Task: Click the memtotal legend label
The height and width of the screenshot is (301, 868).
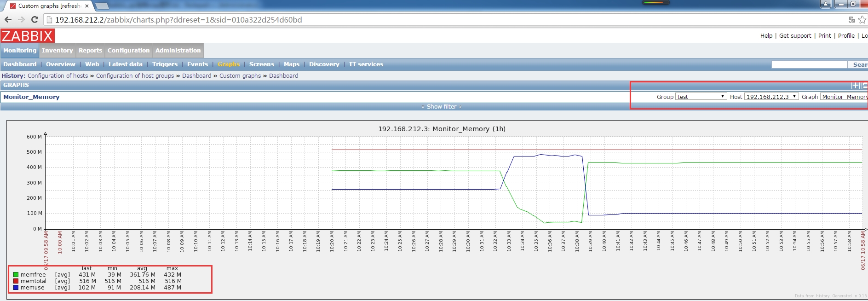Action: click(x=34, y=281)
